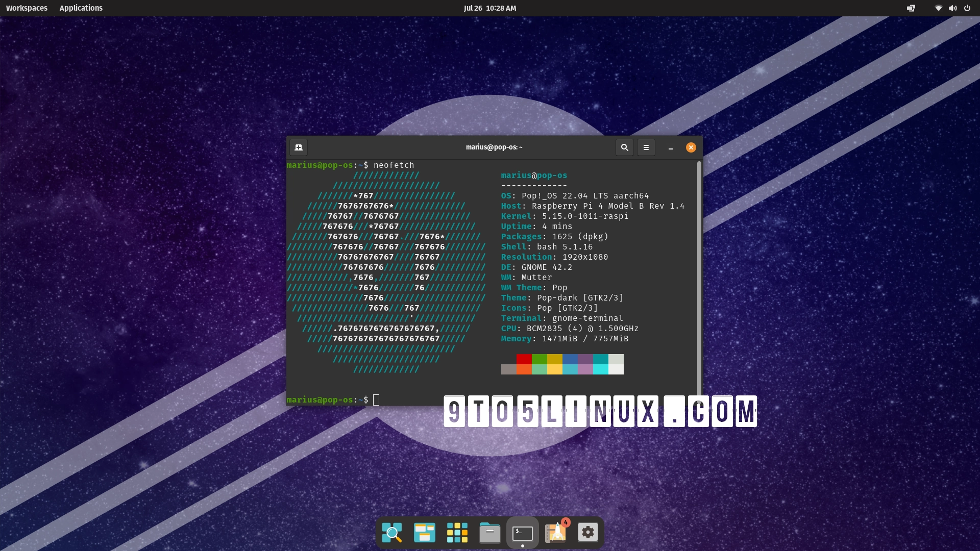Click the Wi-Fi icon in the top panel
Screen dimensions: 980x551
pos(938,8)
